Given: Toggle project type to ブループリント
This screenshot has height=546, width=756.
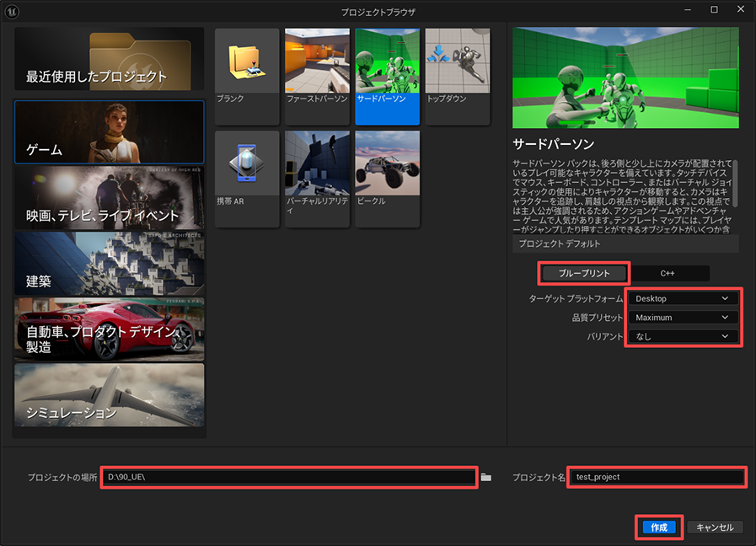Looking at the screenshot, I should pyautogui.click(x=584, y=273).
